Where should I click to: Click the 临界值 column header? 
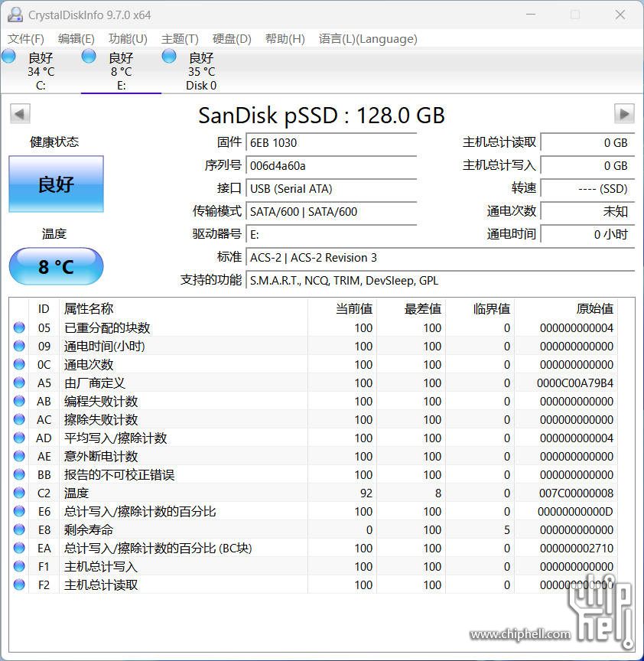[480, 308]
